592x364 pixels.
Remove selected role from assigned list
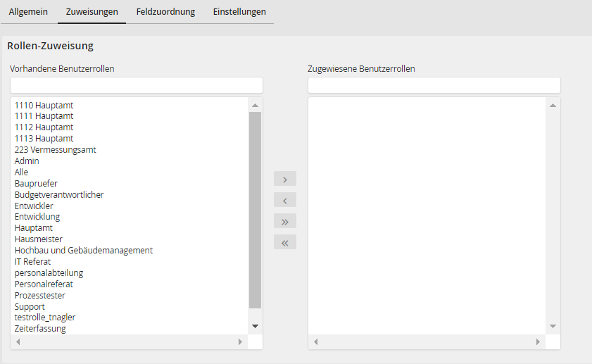coord(284,200)
